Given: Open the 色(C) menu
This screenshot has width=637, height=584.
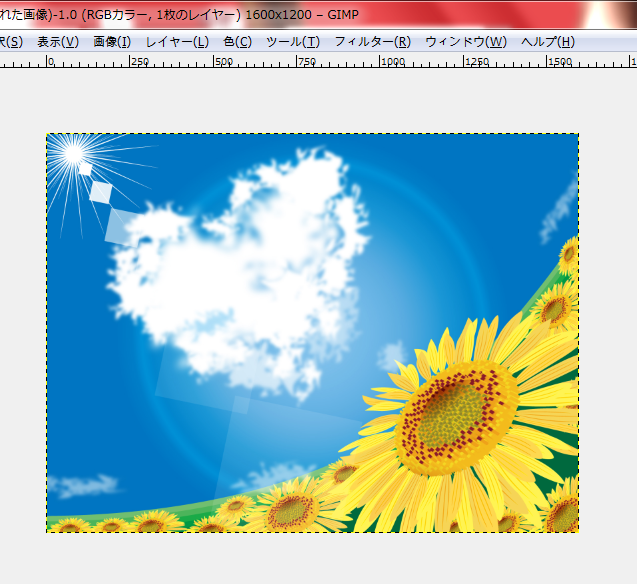Looking at the screenshot, I should (238, 41).
